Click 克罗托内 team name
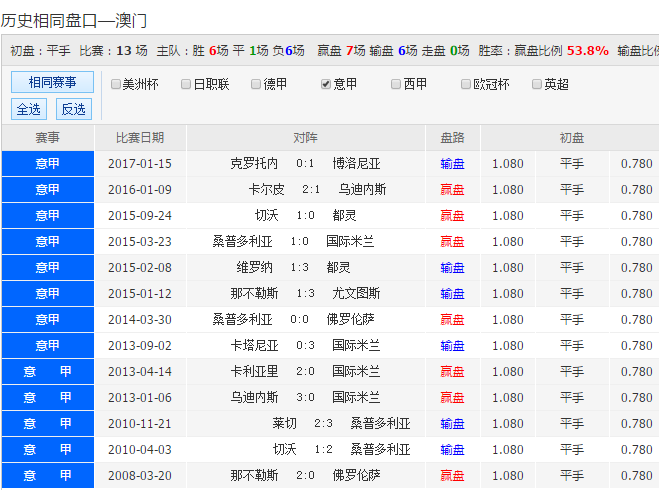659x490 pixels. 254,163
